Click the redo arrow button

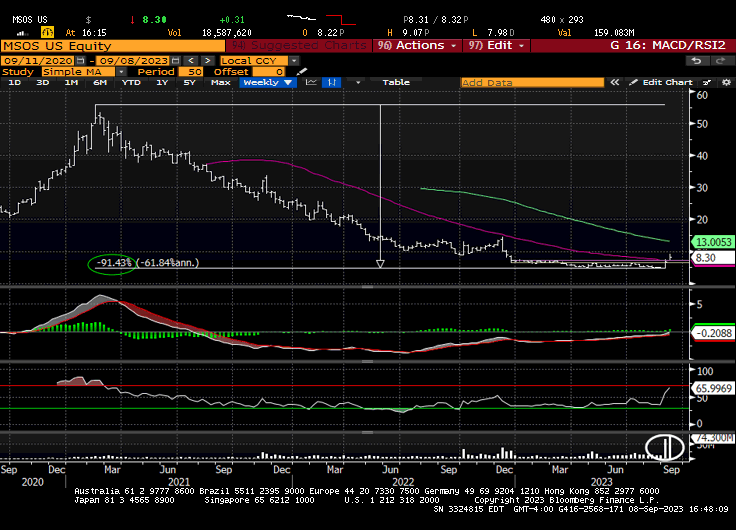coord(719,61)
